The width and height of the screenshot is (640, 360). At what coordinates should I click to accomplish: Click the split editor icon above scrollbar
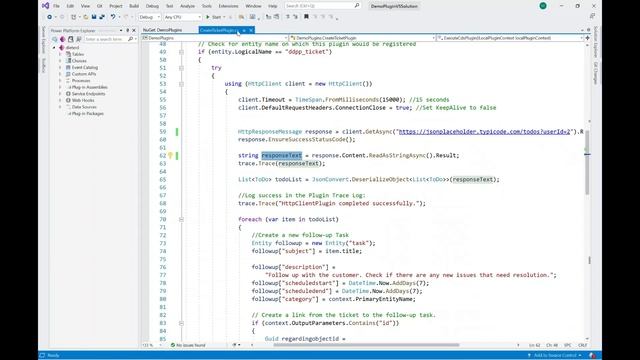587,38
